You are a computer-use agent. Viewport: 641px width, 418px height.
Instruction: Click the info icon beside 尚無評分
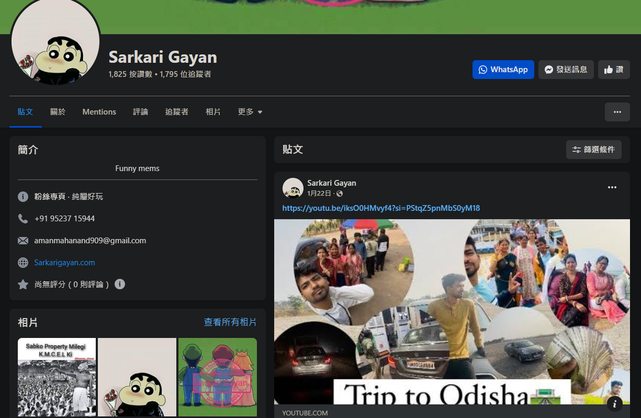[x=120, y=284]
